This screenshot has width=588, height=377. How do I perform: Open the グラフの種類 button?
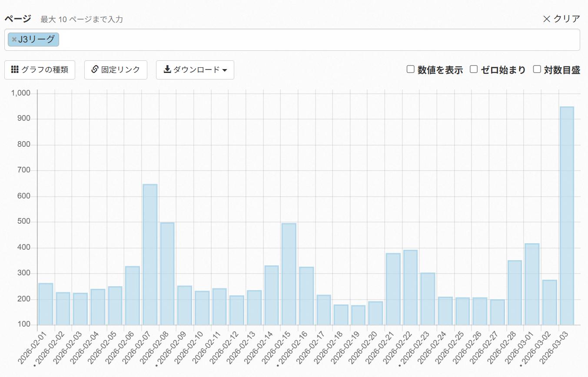pyautogui.click(x=40, y=70)
